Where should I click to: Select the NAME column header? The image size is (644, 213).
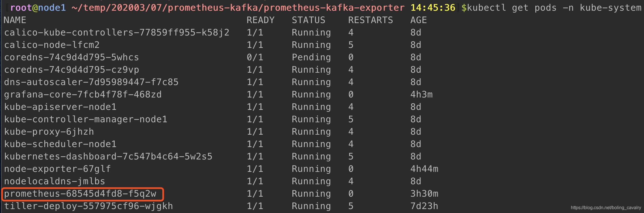click(x=15, y=20)
